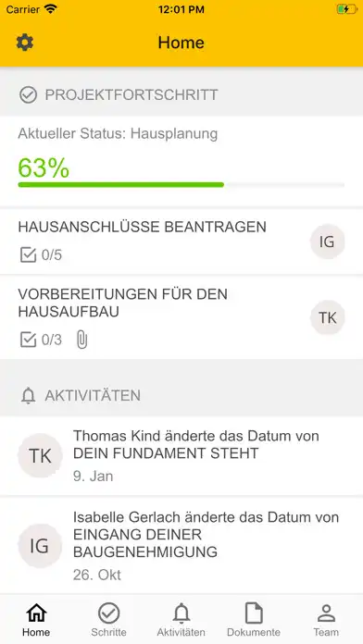
Task: Open HAUSANSCHLÜSSE BEANTRAGEN task
Action: click(181, 241)
